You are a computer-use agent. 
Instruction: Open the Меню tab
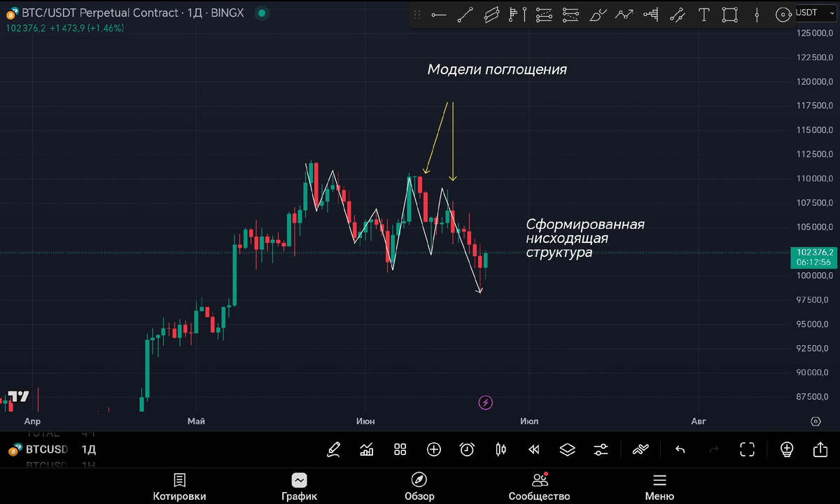coord(659,487)
